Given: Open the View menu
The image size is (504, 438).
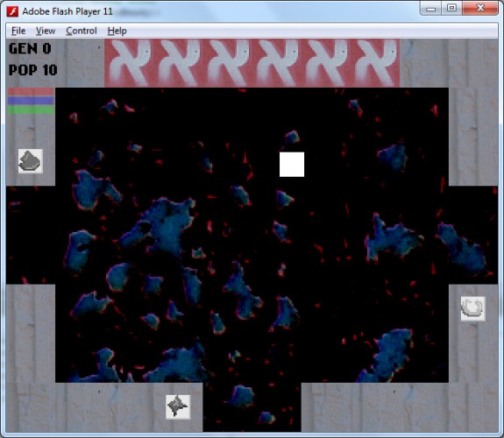Looking at the screenshot, I should tap(46, 31).
